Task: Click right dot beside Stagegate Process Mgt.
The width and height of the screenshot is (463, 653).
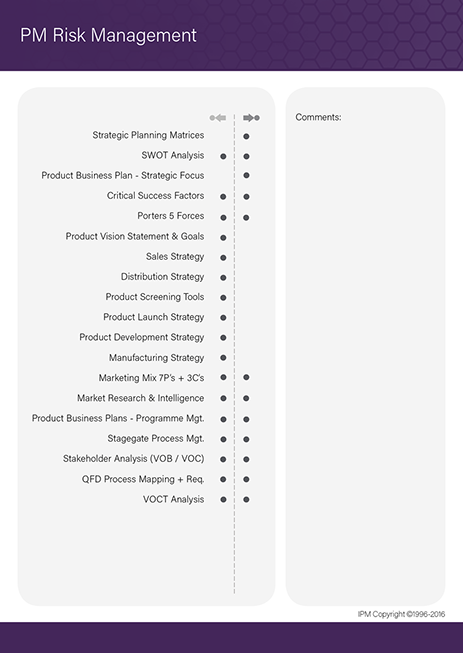Action: (246, 439)
